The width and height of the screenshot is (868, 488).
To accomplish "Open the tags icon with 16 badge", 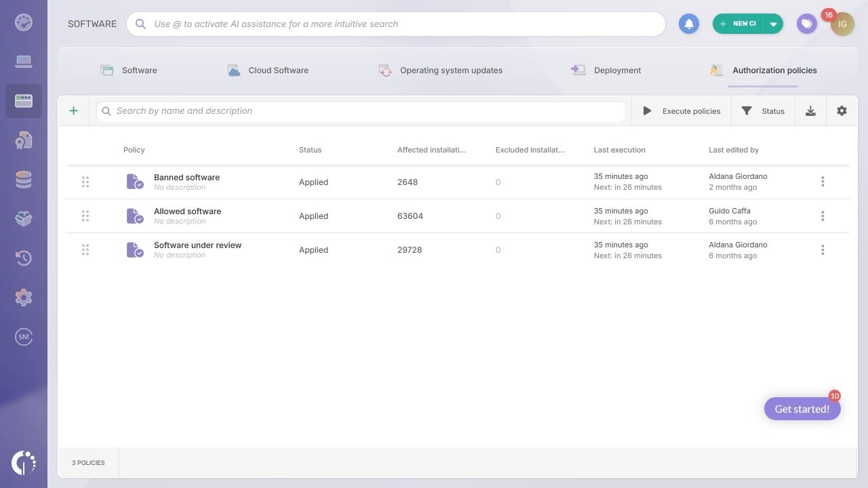I will [x=807, y=24].
